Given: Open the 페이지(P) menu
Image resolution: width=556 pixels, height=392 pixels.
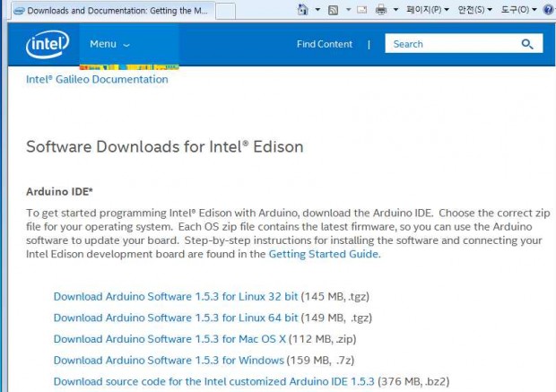Looking at the screenshot, I should [428, 10].
